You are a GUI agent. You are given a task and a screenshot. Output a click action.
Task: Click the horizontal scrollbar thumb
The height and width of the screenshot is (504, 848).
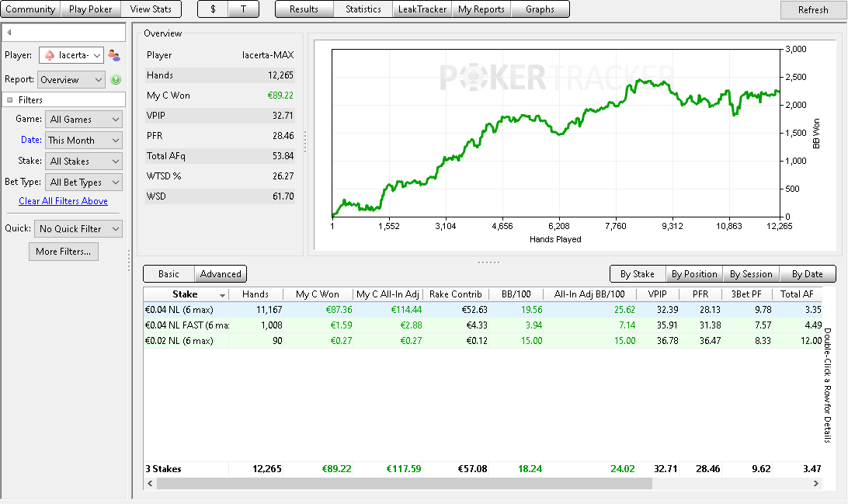(405, 484)
